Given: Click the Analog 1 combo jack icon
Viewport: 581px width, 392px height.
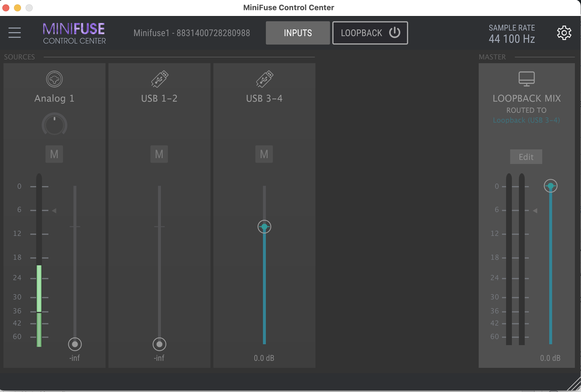Looking at the screenshot, I should pos(55,79).
